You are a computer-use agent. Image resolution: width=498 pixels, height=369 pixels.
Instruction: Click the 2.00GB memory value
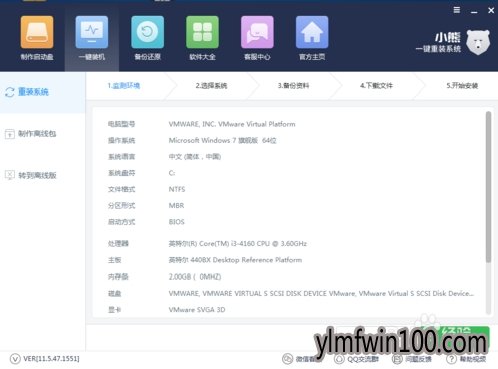[x=195, y=277]
